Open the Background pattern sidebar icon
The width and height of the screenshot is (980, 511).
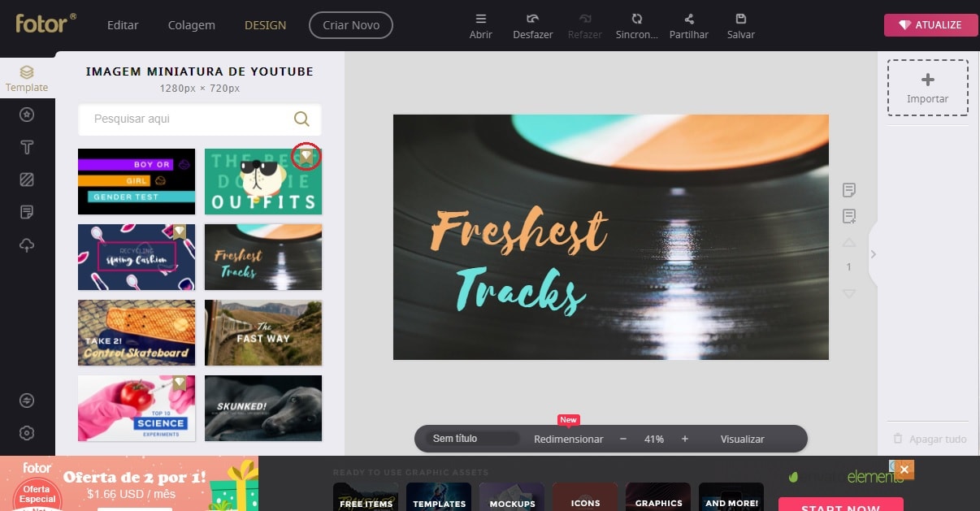[x=27, y=180]
